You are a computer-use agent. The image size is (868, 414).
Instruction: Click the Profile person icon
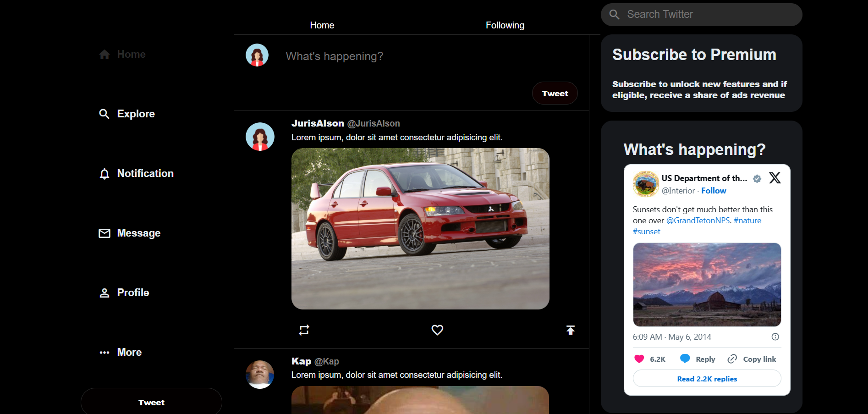[x=104, y=293]
